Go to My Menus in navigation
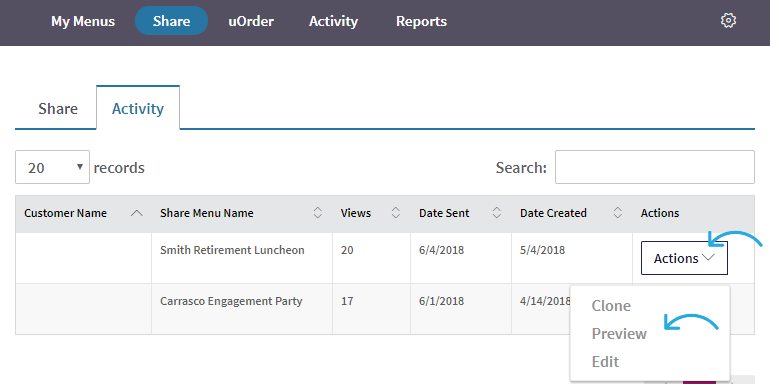The width and height of the screenshot is (770, 384). tap(83, 22)
